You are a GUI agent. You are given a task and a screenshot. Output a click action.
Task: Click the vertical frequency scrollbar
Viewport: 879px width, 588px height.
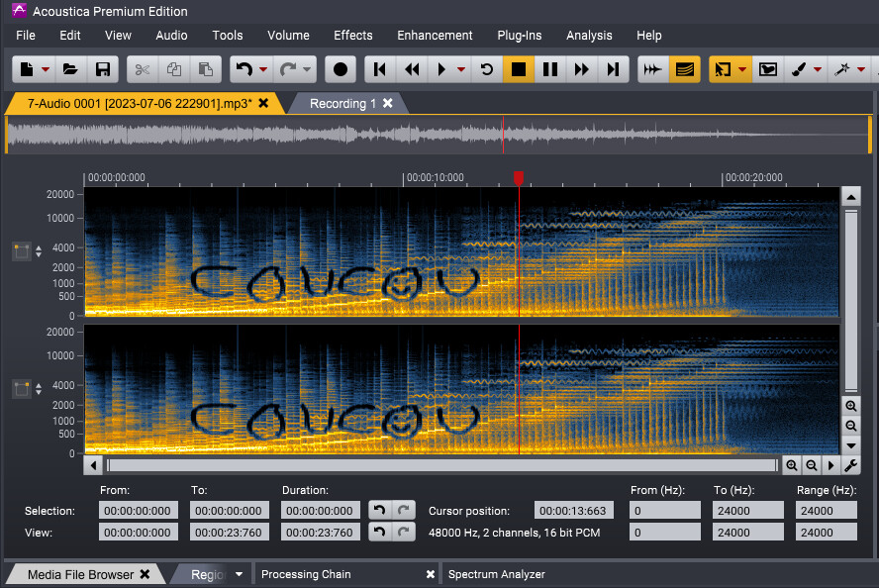click(x=851, y=301)
